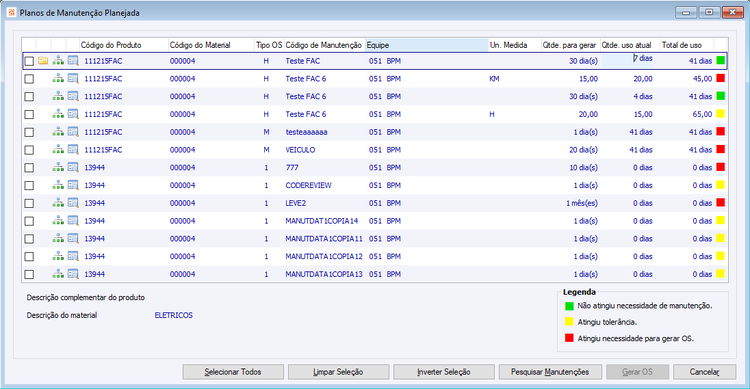Viewport: 750px width, 389px height.
Task: Click the Qtde. uso atual column header
Action: pos(630,45)
